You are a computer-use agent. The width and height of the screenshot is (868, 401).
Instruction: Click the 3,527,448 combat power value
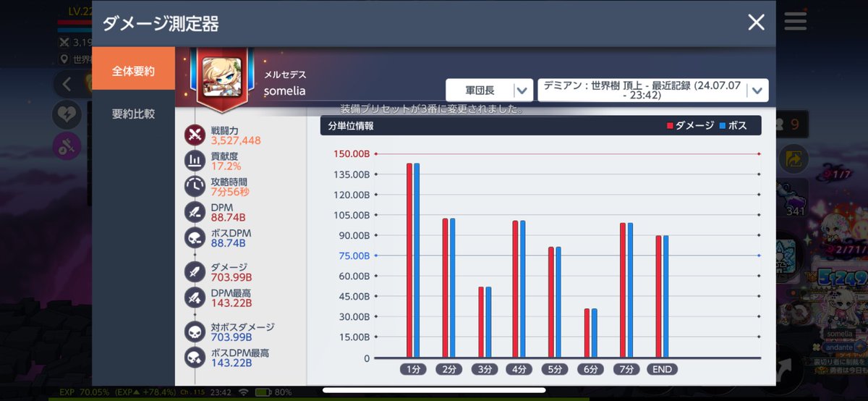[x=236, y=140]
